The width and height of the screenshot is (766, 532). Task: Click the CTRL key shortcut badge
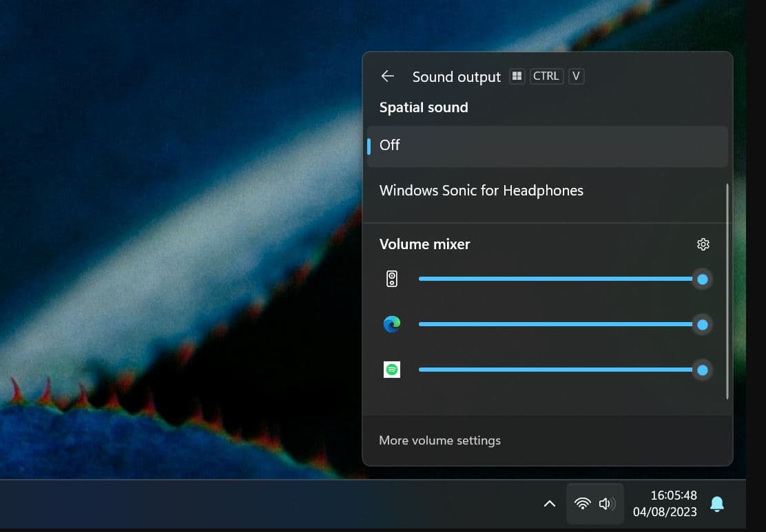click(x=546, y=76)
